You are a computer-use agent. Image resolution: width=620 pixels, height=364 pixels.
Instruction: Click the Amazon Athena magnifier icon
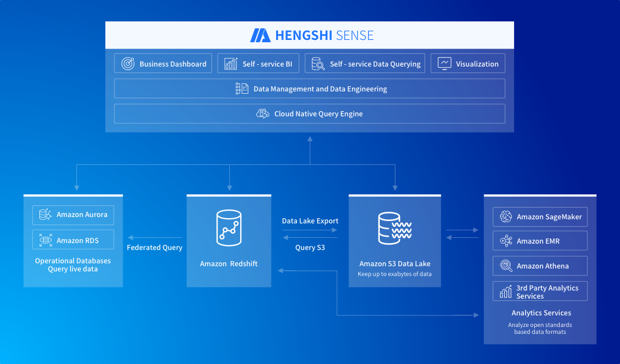point(506,266)
